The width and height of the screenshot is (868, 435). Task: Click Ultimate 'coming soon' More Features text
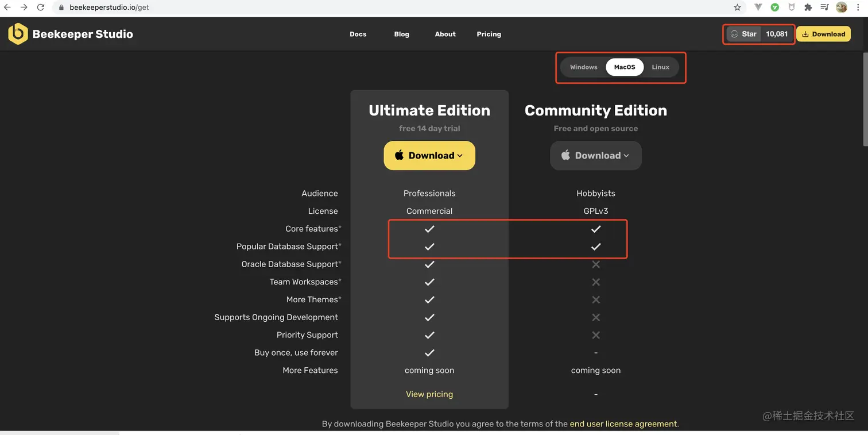[x=429, y=371]
